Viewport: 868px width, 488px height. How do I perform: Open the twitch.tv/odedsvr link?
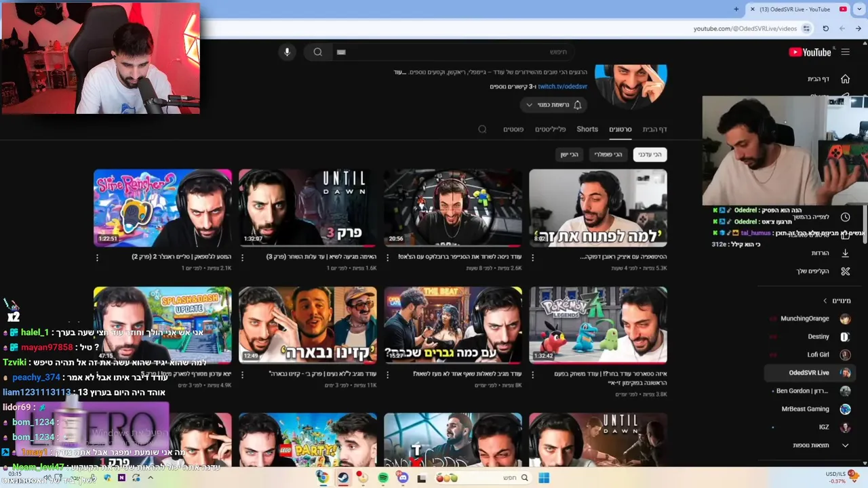(x=562, y=87)
